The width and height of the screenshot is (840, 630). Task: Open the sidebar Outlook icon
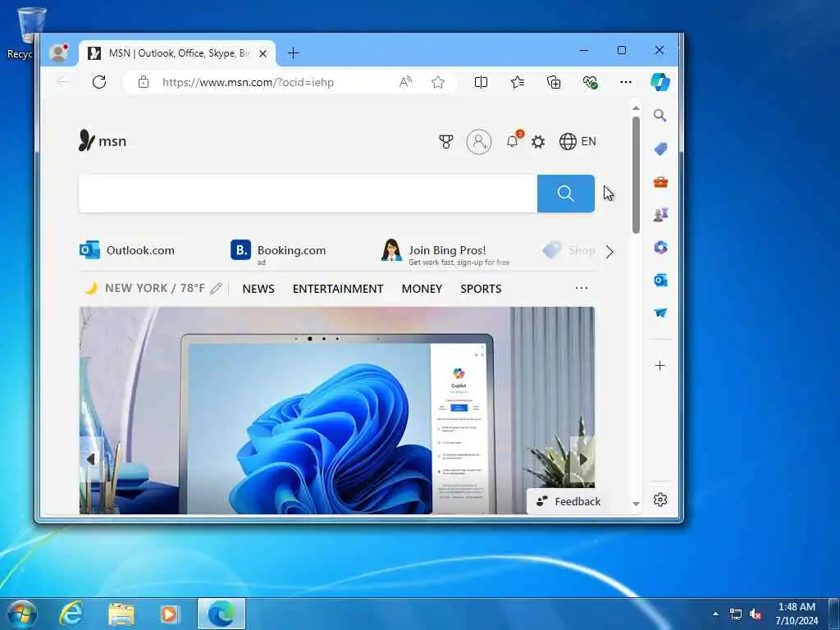coord(660,281)
